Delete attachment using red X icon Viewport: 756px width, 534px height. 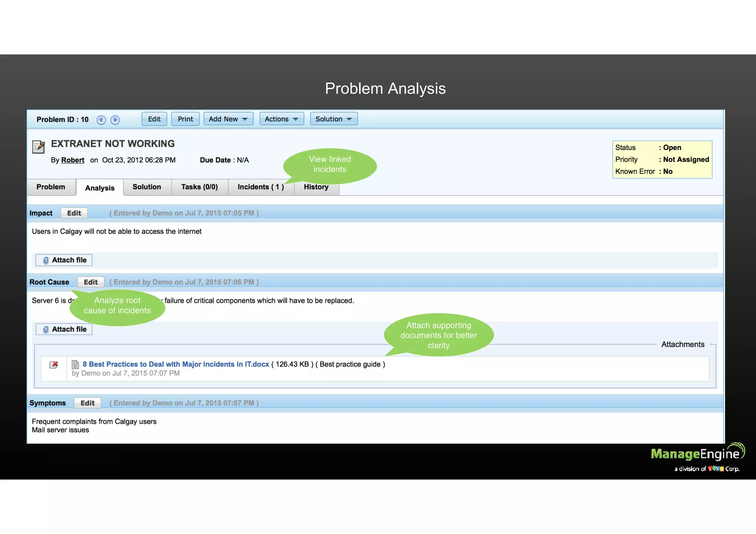tap(54, 365)
